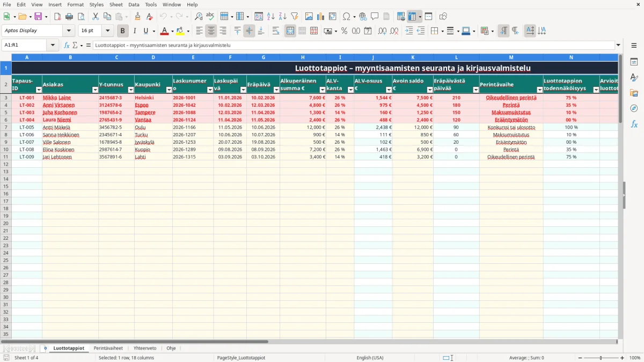Click the Print icon
Screen dimensions: 644x362
click(x=69, y=17)
